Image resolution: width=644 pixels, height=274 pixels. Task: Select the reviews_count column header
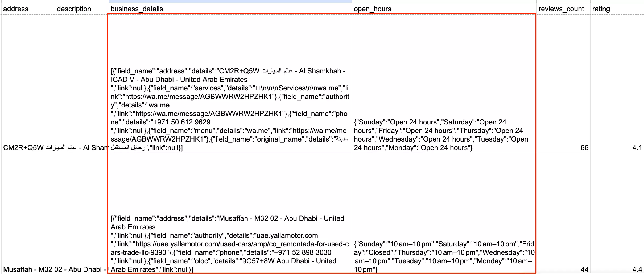(564, 9)
